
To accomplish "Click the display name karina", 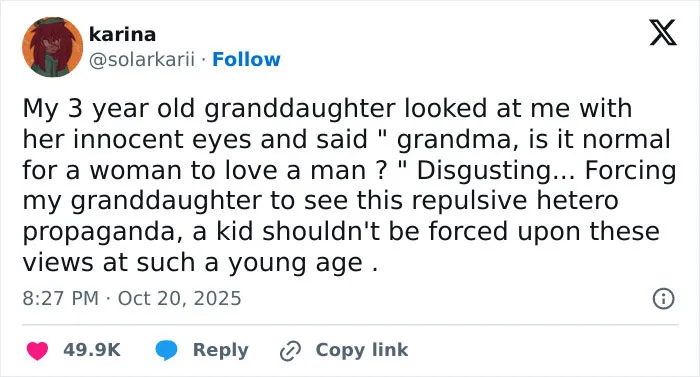I will pos(122,34).
